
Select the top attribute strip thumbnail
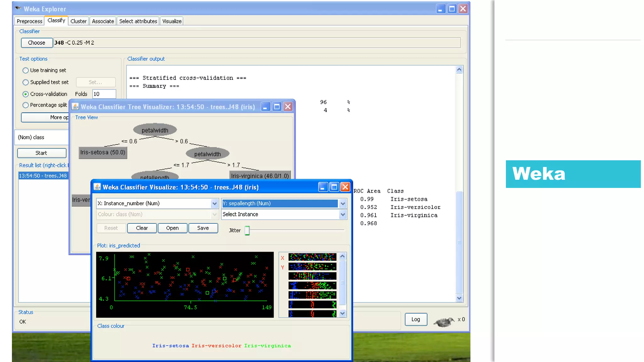point(312,257)
